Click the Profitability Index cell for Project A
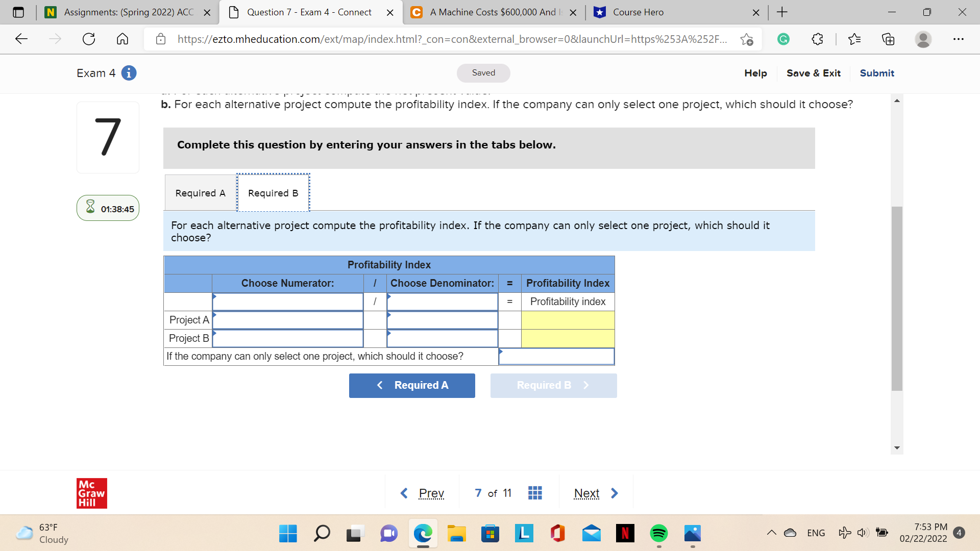 coord(568,320)
